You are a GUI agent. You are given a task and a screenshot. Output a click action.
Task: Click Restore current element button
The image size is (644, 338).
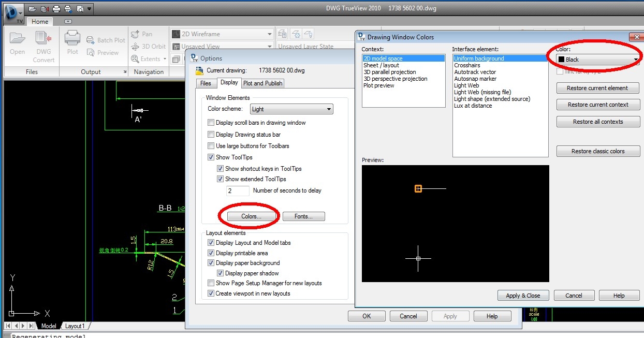tap(597, 88)
